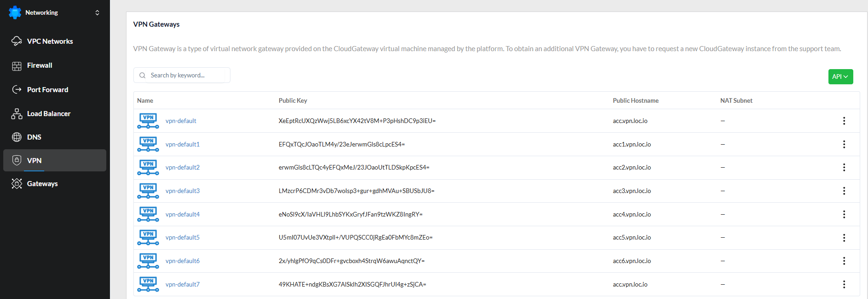This screenshot has width=868, height=299.
Task: Click the DNS globe icon
Action: point(17,137)
